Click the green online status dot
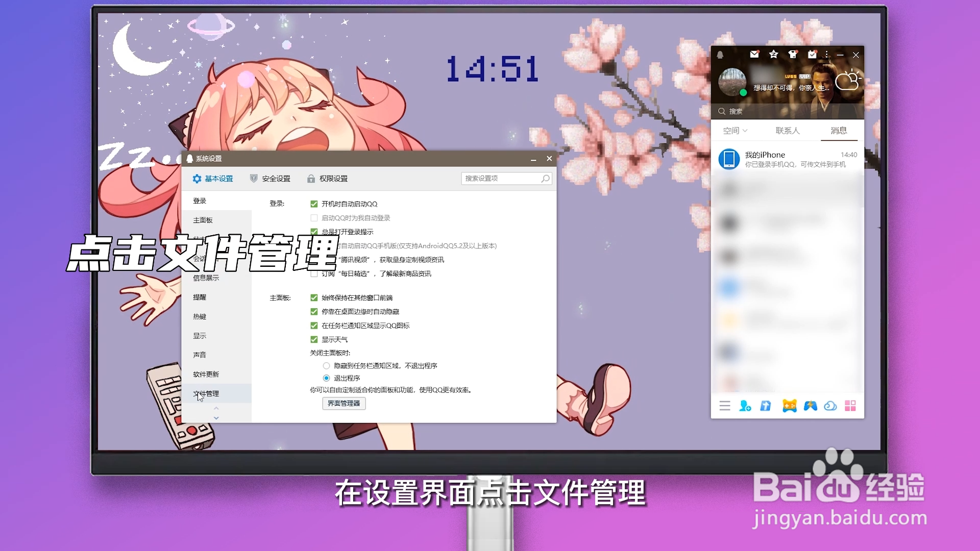The height and width of the screenshot is (551, 980). tap(743, 92)
